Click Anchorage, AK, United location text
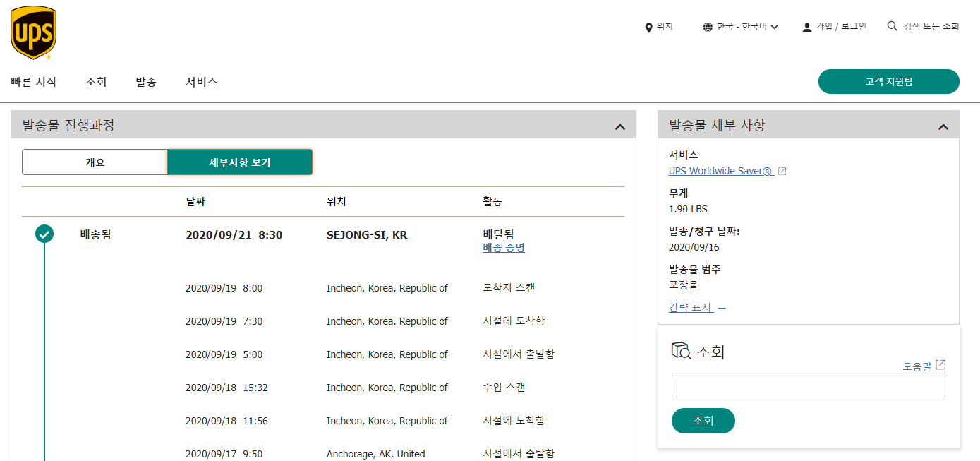Viewport: 980px width, 461px height. point(376,454)
